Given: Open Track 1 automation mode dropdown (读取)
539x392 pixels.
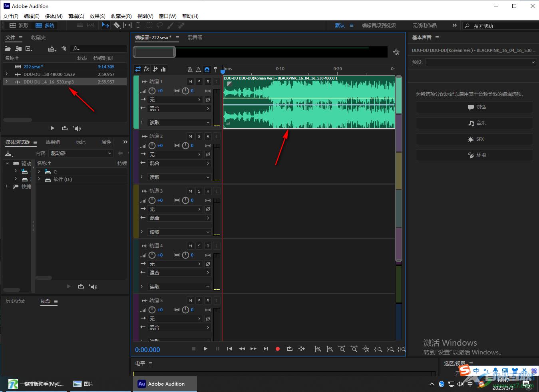Looking at the screenshot, I should 179,122.
